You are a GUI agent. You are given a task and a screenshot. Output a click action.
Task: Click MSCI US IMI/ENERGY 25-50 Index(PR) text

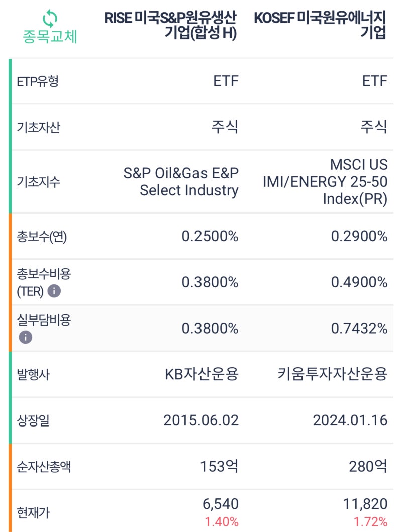[325, 181]
